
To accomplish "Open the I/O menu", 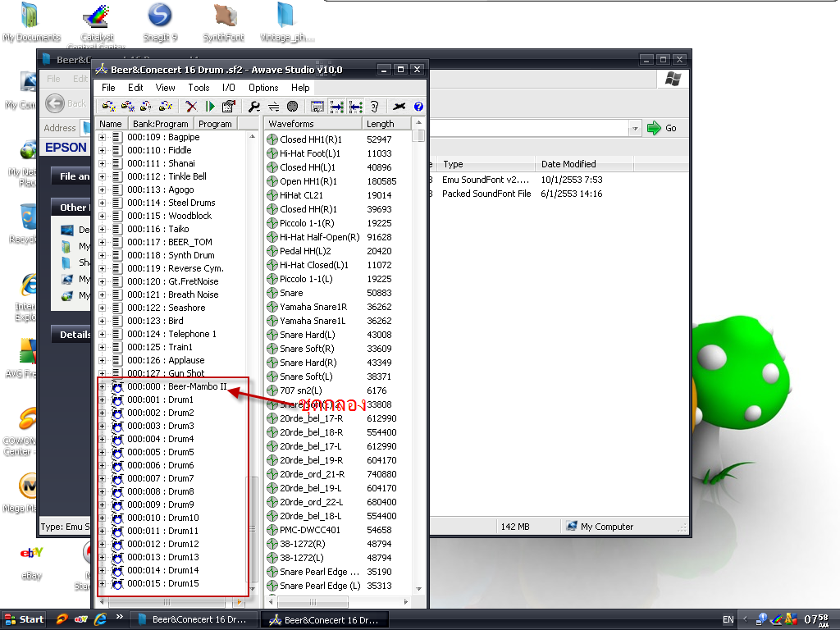I will point(229,87).
